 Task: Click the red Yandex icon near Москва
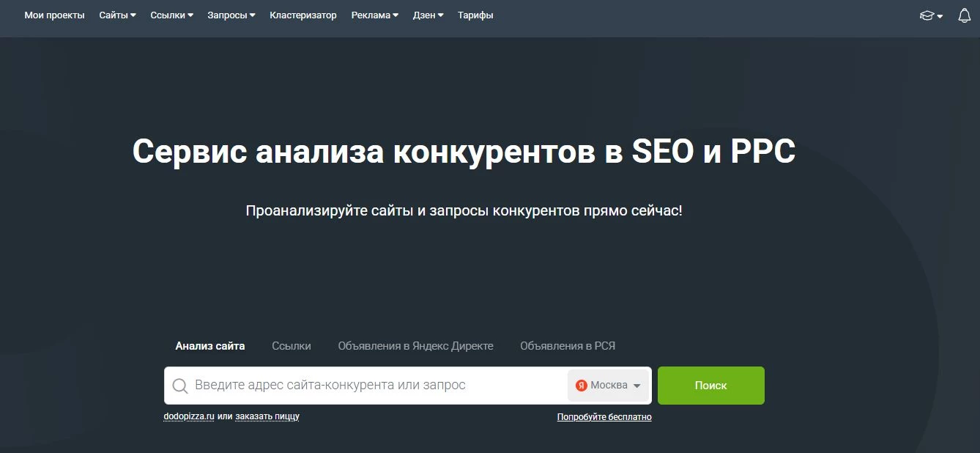[x=581, y=385]
